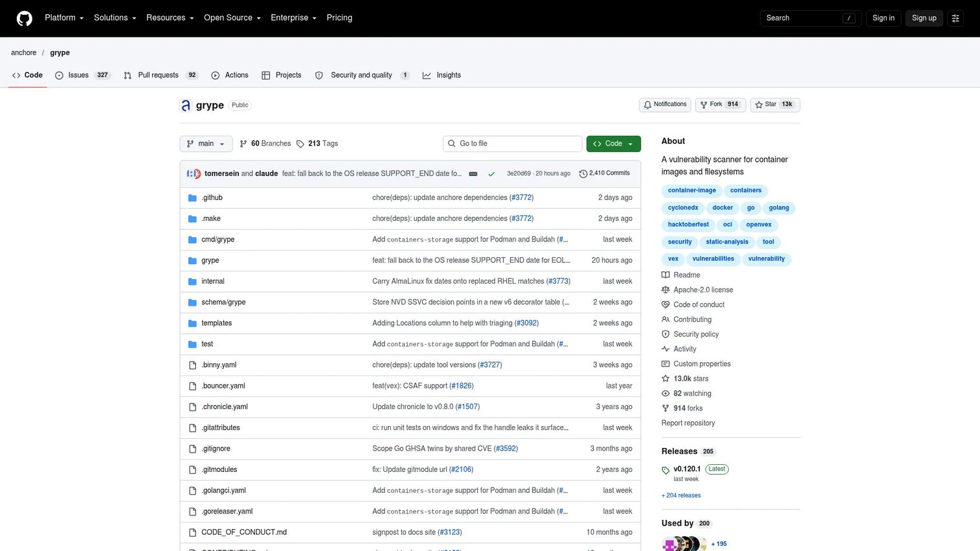
Task: Open the .goreleaser.yaml file
Action: [x=227, y=512]
